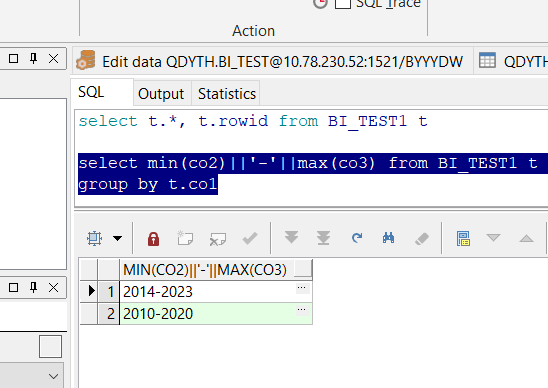Click the post changes checkmark icon
The width and height of the screenshot is (548, 388).
(250, 239)
